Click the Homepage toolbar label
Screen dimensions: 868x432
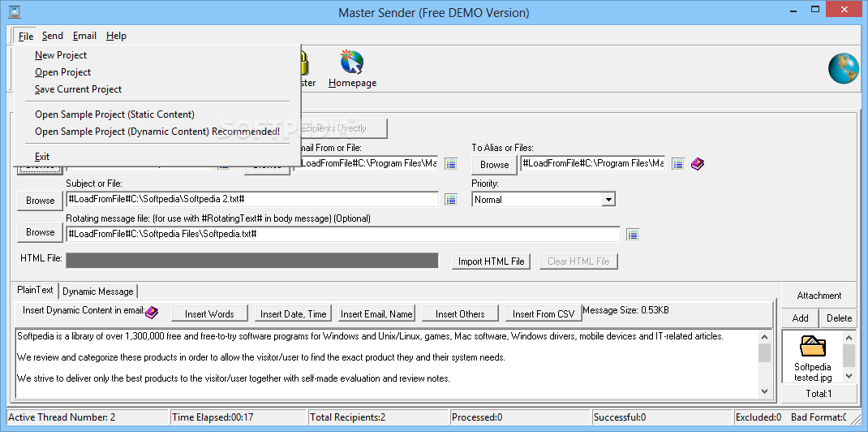(353, 83)
